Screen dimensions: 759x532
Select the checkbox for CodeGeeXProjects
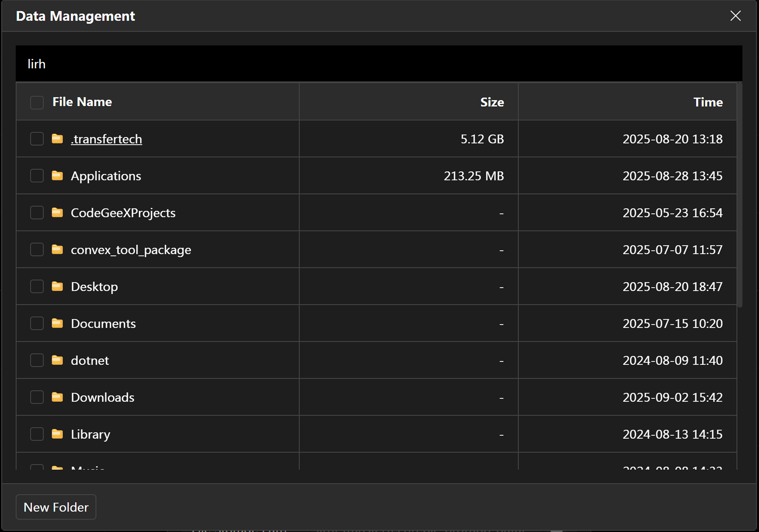pos(37,213)
